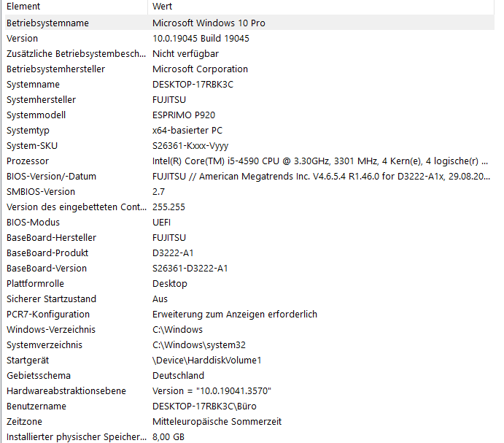The image size is (504, 443).
Task: Select the Benutzername row
Action: tap(249, 407)
